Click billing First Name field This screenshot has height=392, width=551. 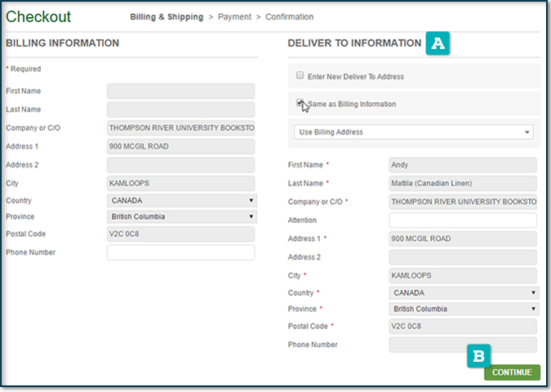[x=180, y=91]
